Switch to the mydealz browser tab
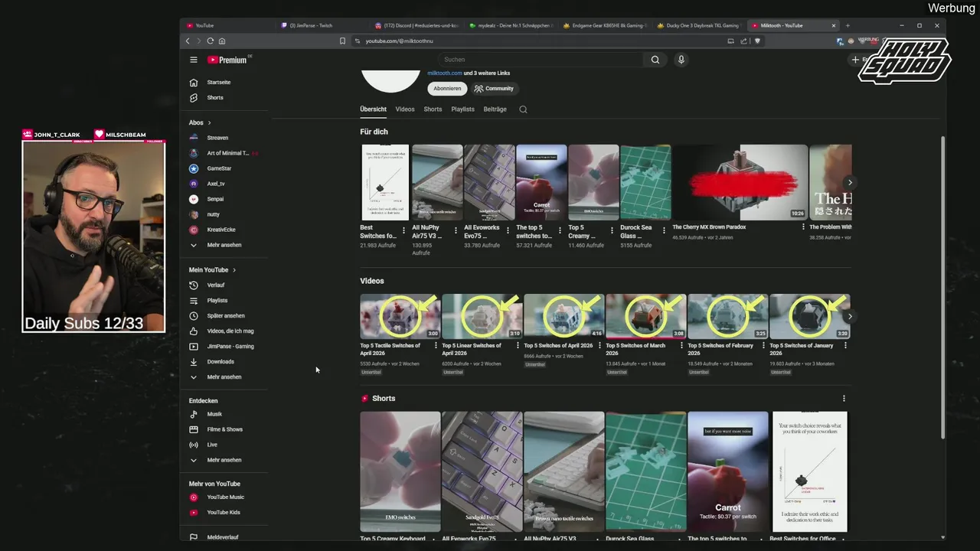 [511, 25]
